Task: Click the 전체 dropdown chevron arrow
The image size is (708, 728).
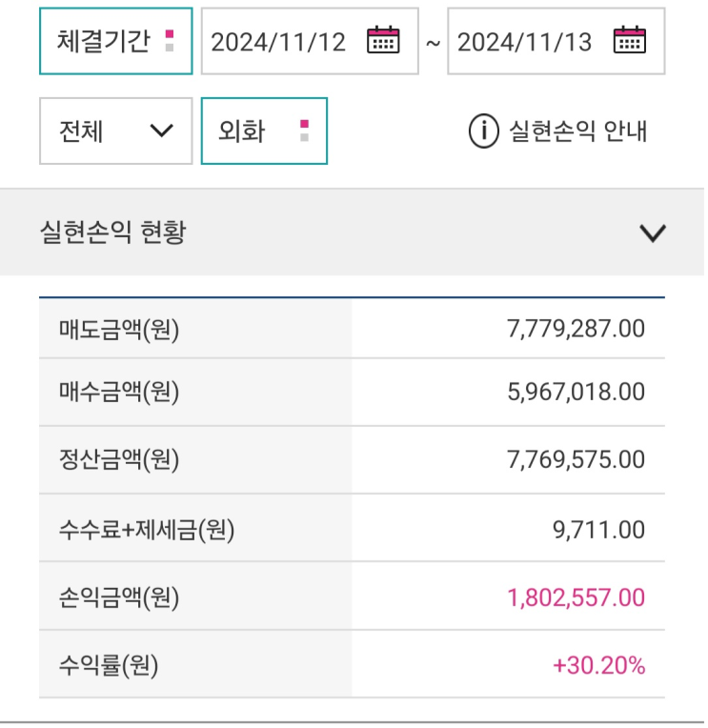Action: coord(163,131)
